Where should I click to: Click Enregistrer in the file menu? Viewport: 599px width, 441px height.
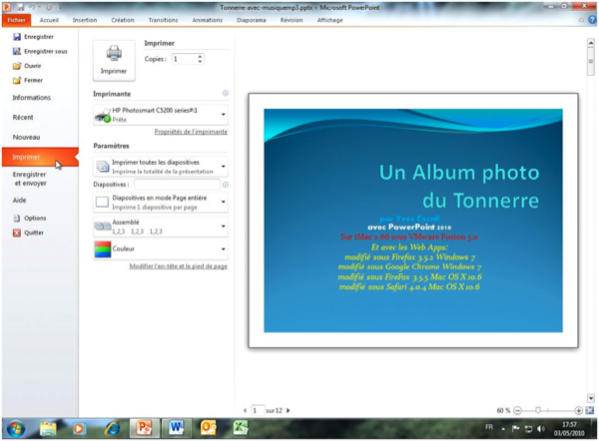[x=34, y=37]
